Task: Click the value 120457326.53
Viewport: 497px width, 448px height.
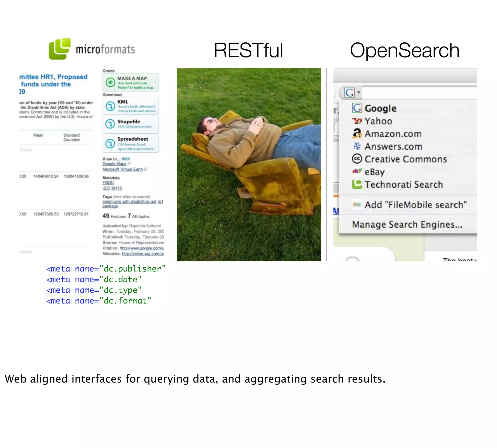Action: tap(46, 214)
